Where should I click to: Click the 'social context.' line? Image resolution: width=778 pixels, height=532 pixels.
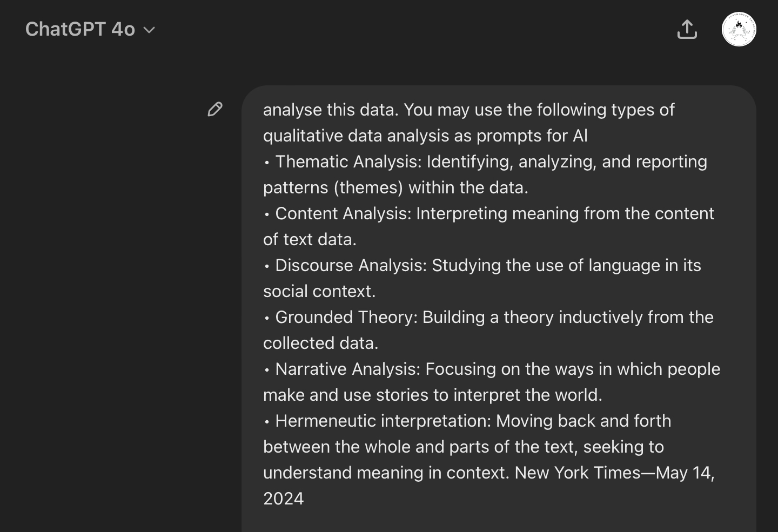319,291
